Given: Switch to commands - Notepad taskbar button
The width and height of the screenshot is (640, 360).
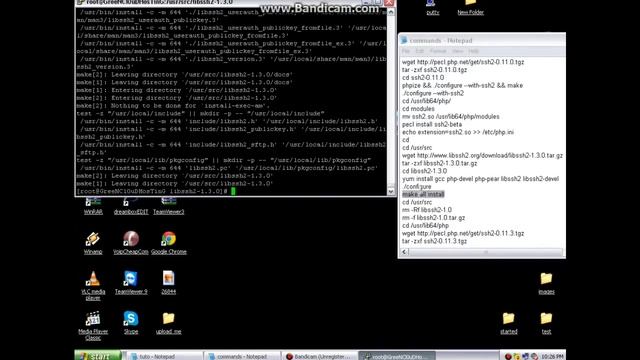Looking at the screenshot, I should (242, 356).
